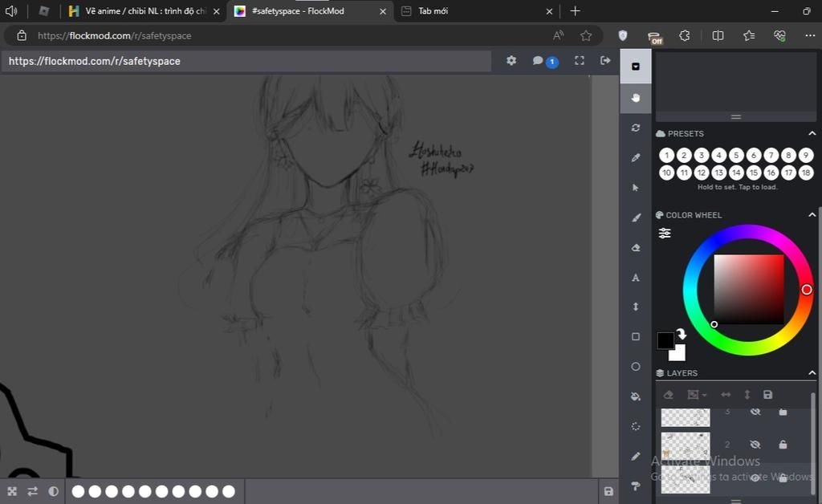Click the expand arrows icon bottom-left

pyautogui.click(x=12, y=491)
